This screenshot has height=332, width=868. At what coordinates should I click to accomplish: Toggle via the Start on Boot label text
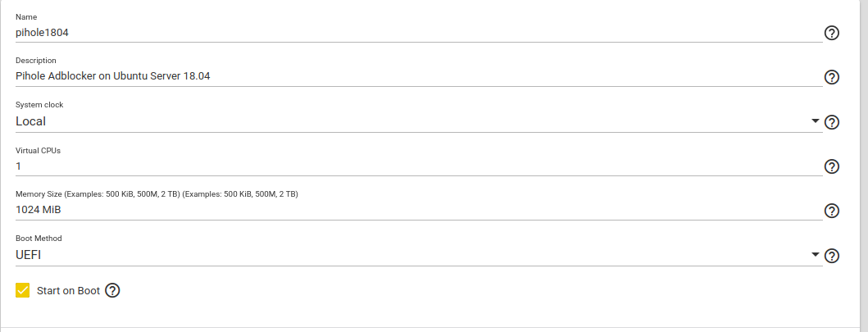[68, 290]
